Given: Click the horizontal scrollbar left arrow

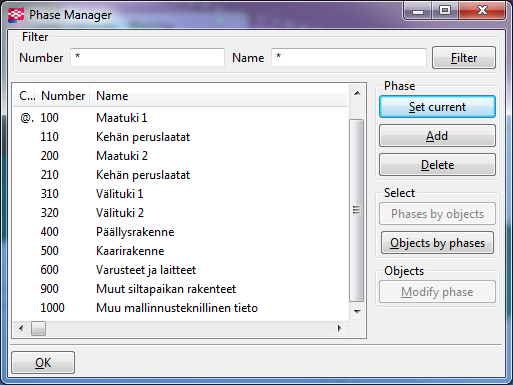Looking at the screenshot, I should 21,328.
